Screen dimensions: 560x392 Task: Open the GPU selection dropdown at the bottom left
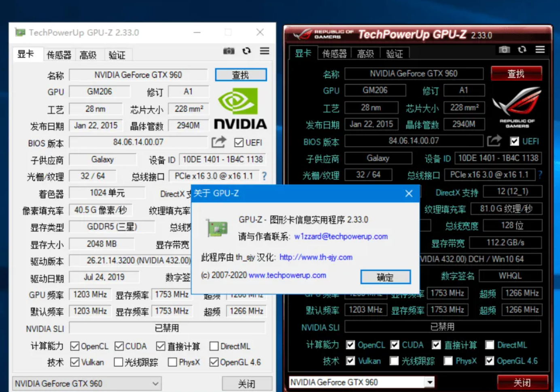(155, 383)
